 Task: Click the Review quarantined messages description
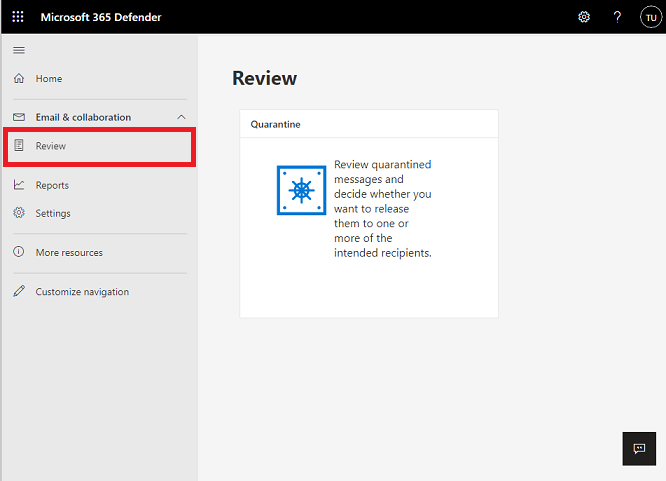pyautogui.click(x=383, y=209)
